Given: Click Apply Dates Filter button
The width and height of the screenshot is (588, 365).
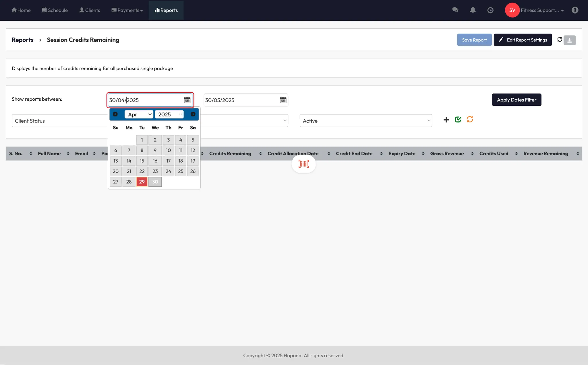Looking at the screenshot, I should coord(517,100).
